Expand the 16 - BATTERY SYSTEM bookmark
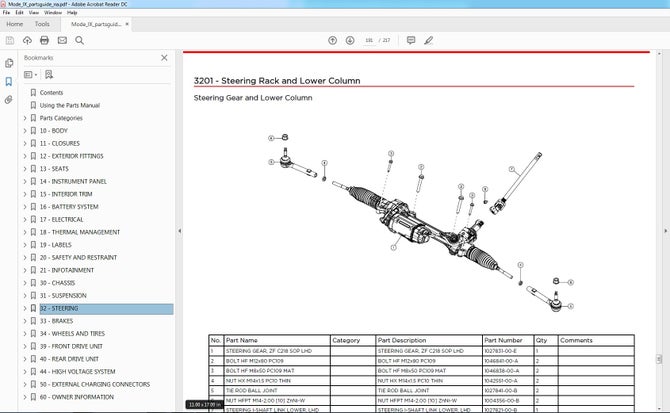 click(25, 206)
